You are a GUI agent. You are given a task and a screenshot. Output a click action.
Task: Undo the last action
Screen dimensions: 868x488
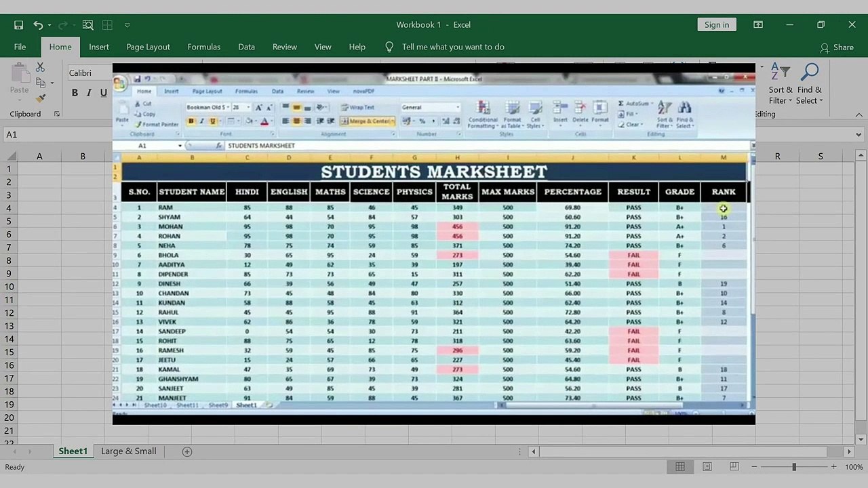(x=38, y=25)
